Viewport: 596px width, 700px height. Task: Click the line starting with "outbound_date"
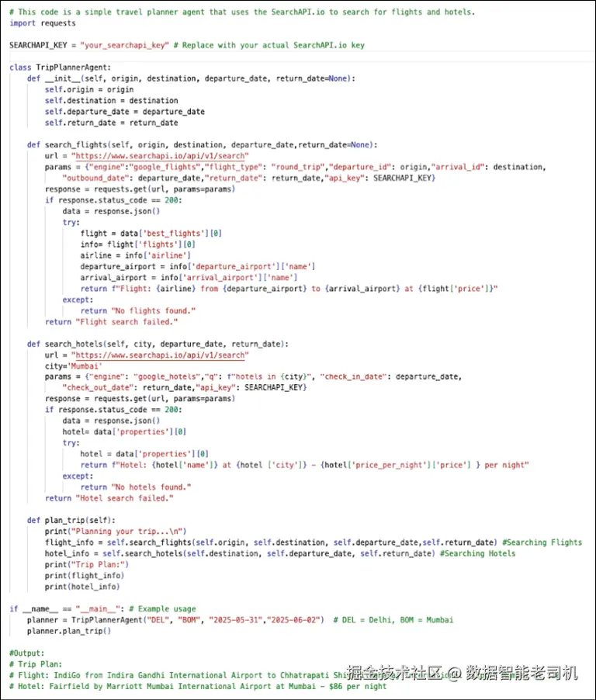tap(248, 178)
